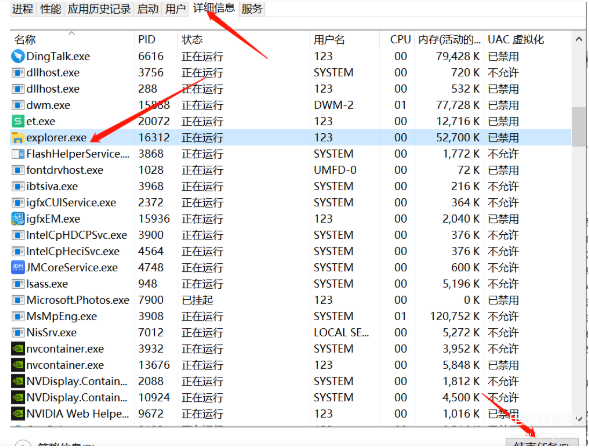Click the 0 K memory value
This screenshot has width=589, height=448.
pos(471,300)
